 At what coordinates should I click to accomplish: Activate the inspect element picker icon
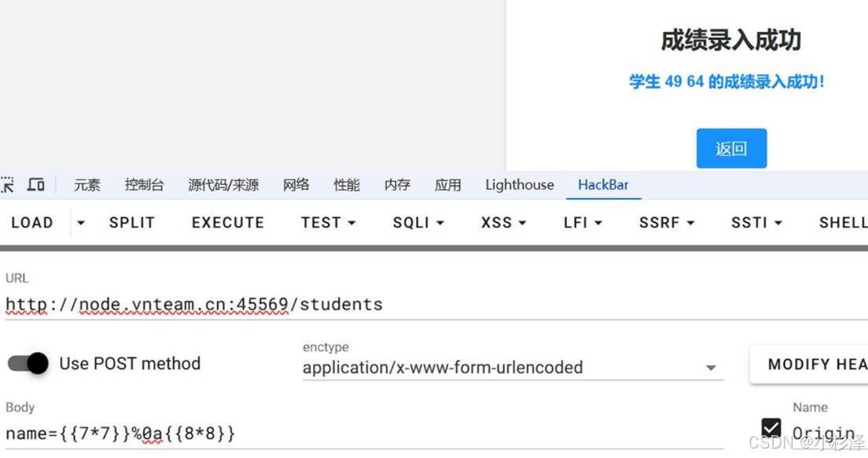pyautogui.click(x=8, y=184)
